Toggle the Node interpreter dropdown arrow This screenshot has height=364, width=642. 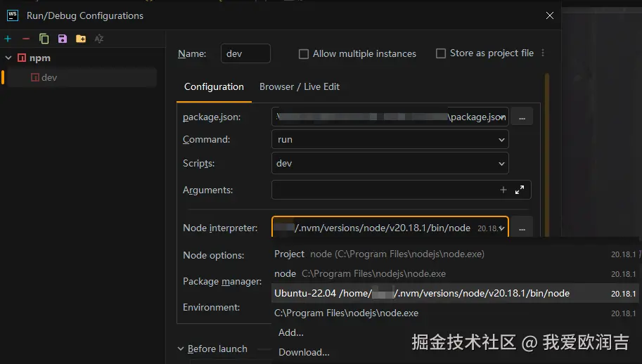tap(502, 228)
